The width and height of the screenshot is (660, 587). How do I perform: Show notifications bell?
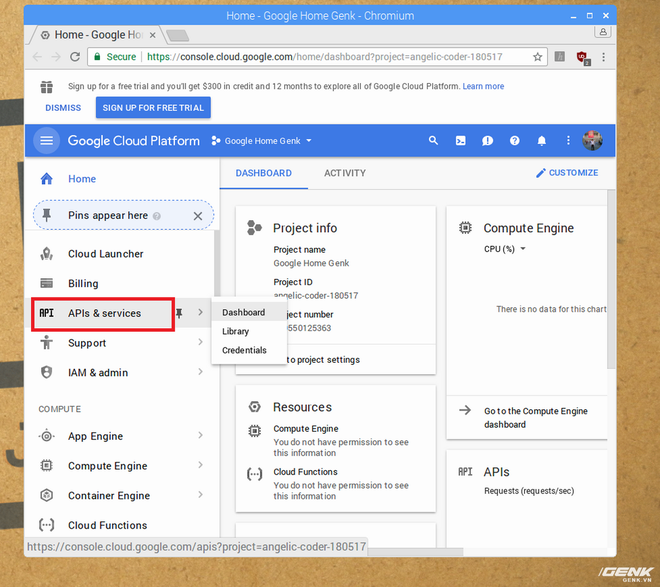point(542,141)
